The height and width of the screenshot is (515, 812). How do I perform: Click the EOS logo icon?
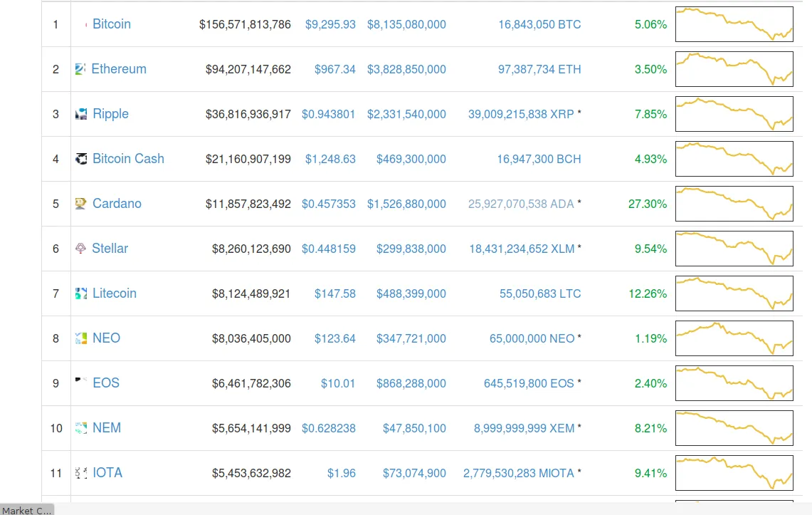[81, 383]
